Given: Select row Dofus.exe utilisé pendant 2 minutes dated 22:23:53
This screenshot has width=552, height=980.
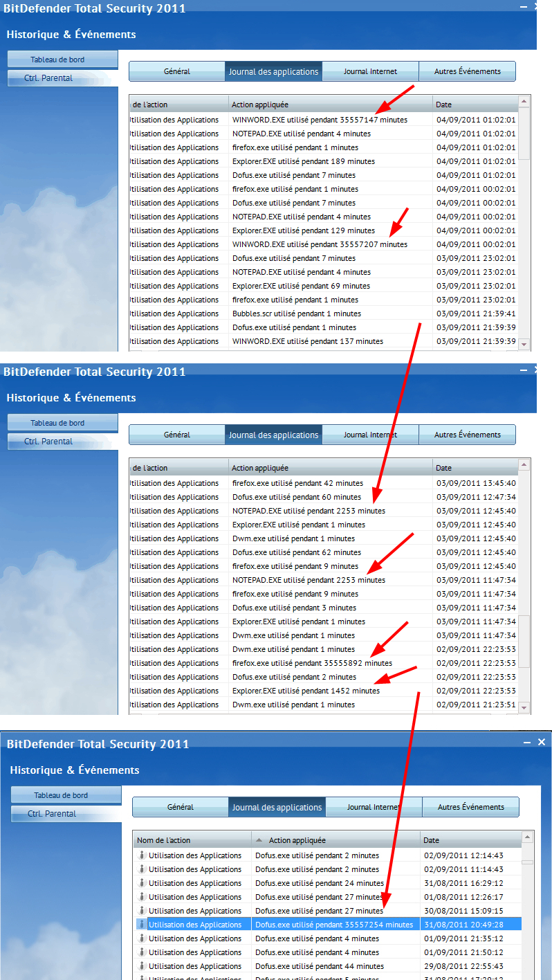Looking at the screenshot, I should coord(323,677).
